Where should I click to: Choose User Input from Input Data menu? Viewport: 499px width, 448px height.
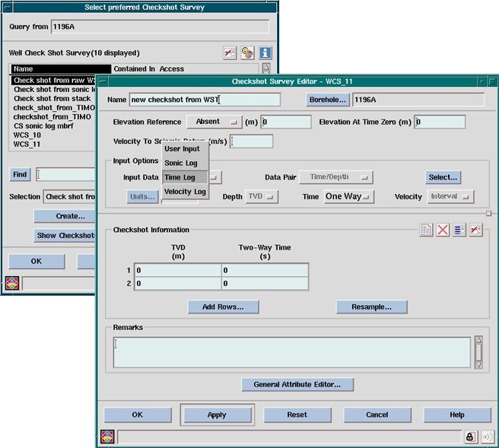point(185,149)
